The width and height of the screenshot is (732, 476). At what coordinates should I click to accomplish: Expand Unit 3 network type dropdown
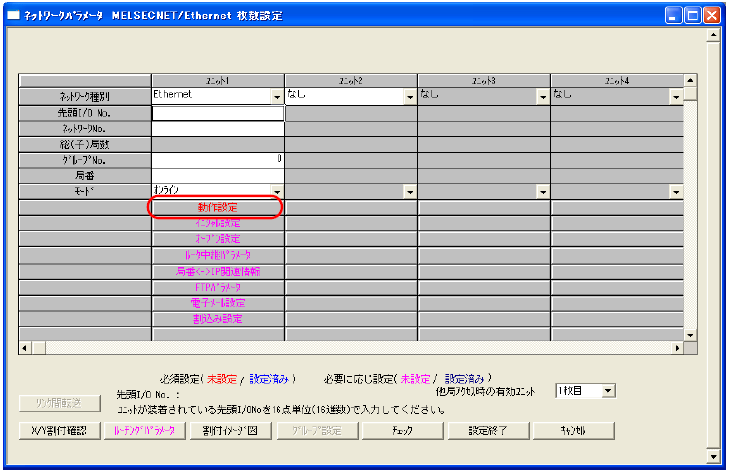pos(543,97)
